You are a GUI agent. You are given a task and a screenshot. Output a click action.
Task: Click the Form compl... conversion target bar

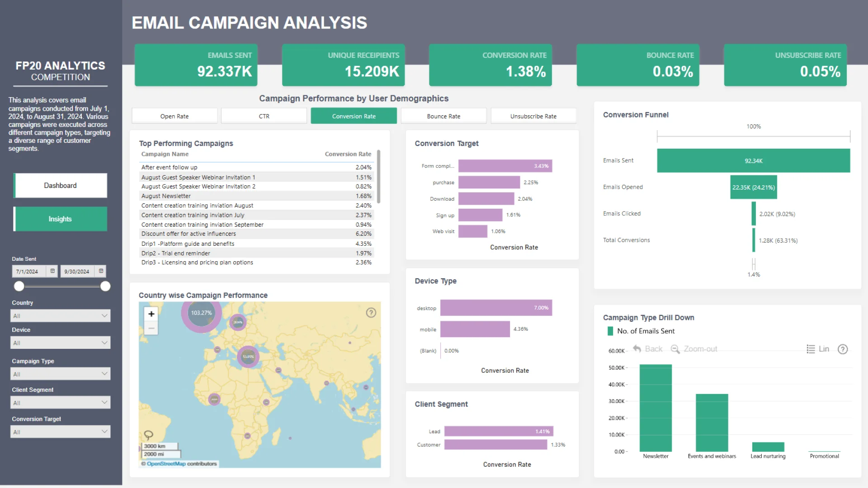pos(505,166)
